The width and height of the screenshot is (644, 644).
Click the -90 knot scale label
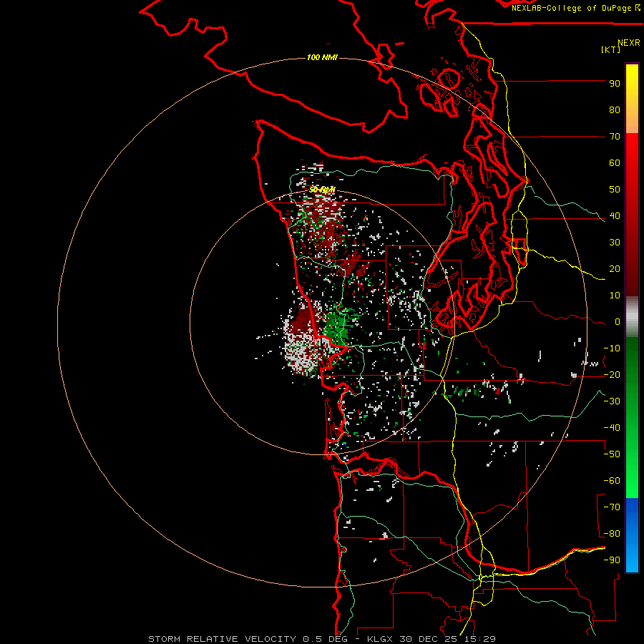(612, 560)
